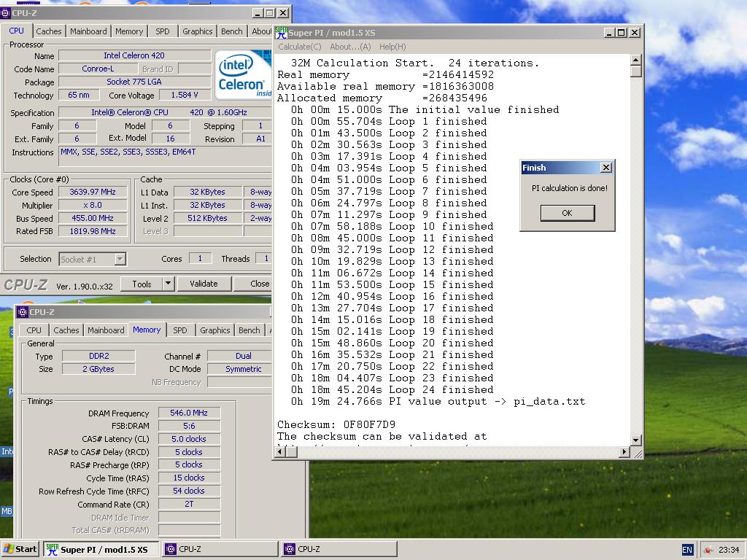Click the Memory CPU-Z window title icon

[x=23, y=312]
